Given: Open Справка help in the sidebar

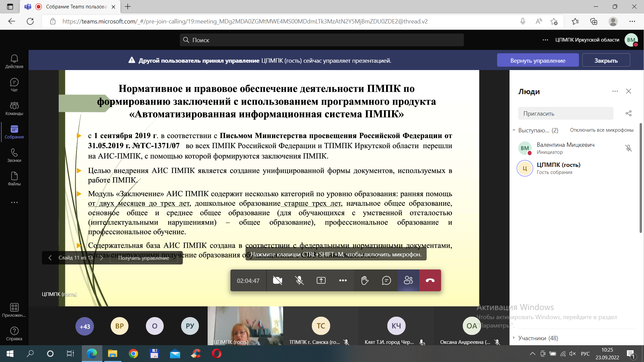Looking at the screenshot, I should coord(14,334).
